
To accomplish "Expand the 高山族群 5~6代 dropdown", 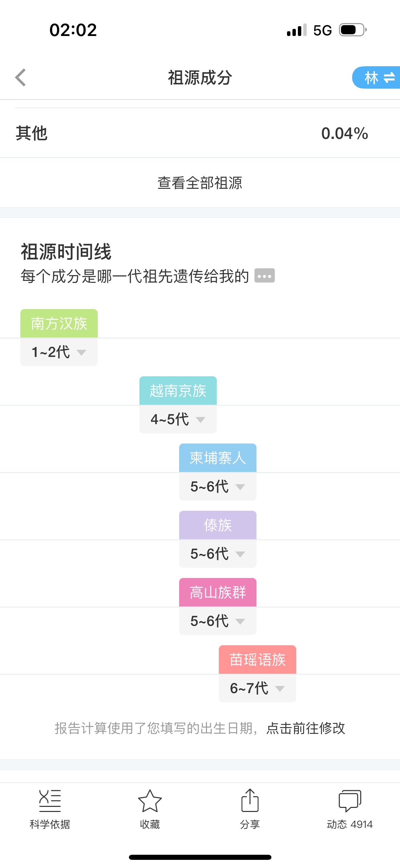I will pos(218,621).
